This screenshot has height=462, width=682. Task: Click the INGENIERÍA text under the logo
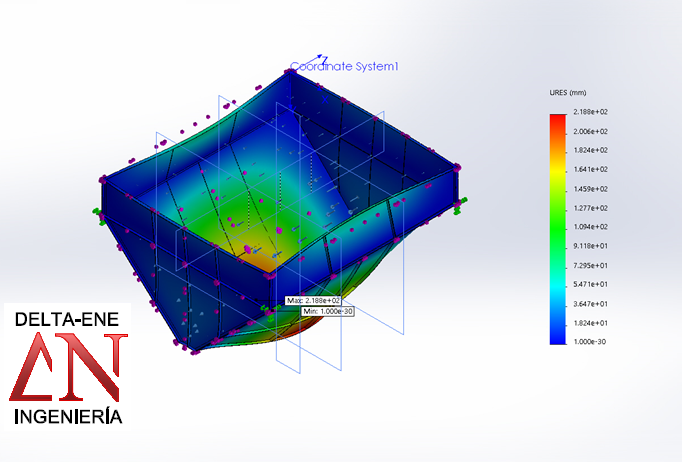pos(68,415)
